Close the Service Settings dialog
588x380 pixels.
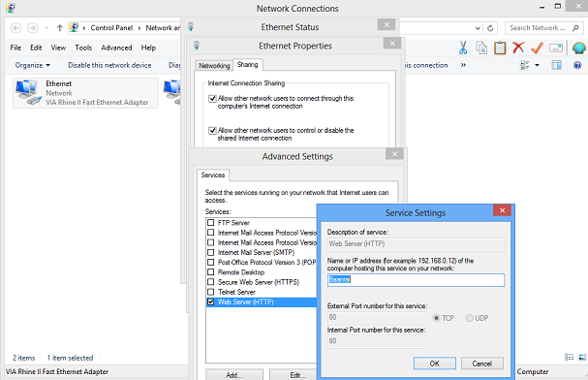[503, 210]
